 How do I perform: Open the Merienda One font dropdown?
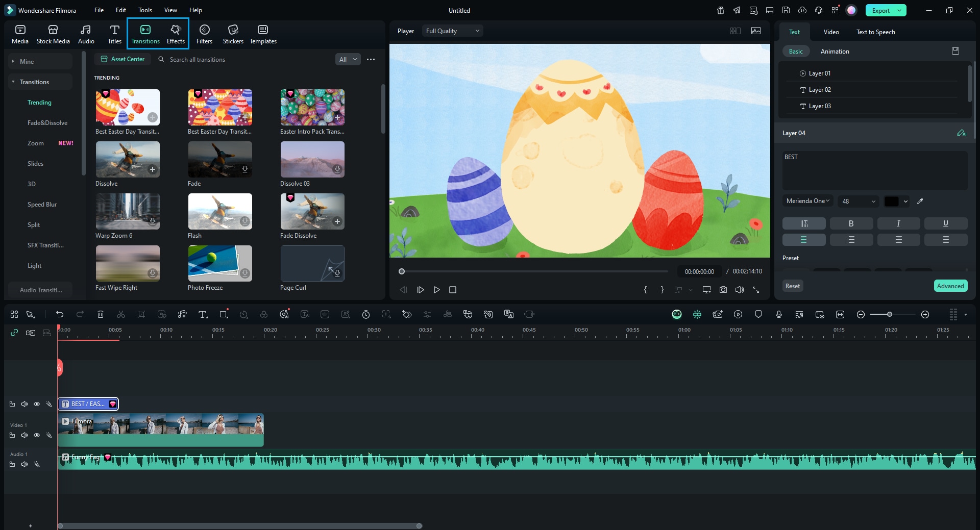807,201
